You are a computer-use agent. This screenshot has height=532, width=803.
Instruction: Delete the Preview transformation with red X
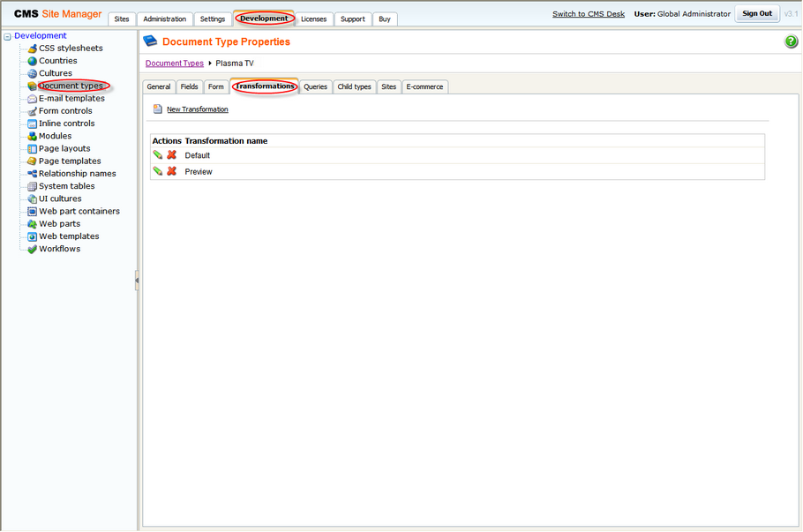point(171,171)
